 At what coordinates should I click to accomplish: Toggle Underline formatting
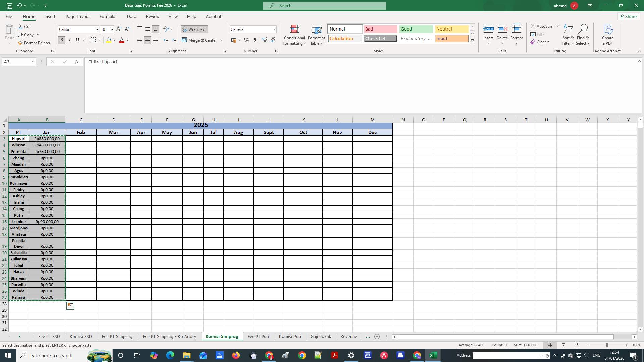(x=77, y=40)
